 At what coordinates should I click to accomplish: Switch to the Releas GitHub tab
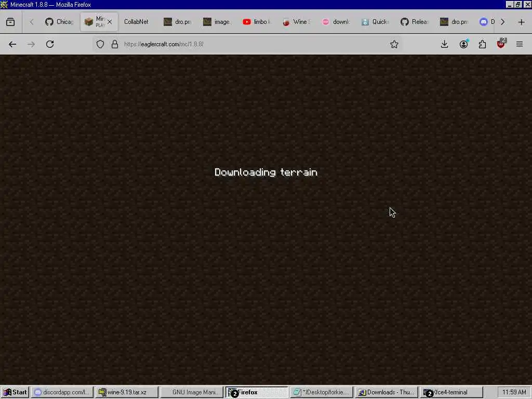(x=415, y=22)
